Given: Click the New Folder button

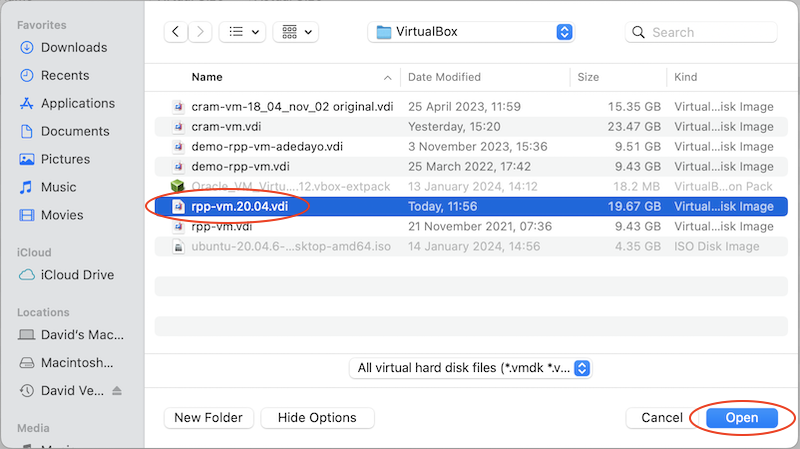Looking at the screenshot, I should coord(209,418).
